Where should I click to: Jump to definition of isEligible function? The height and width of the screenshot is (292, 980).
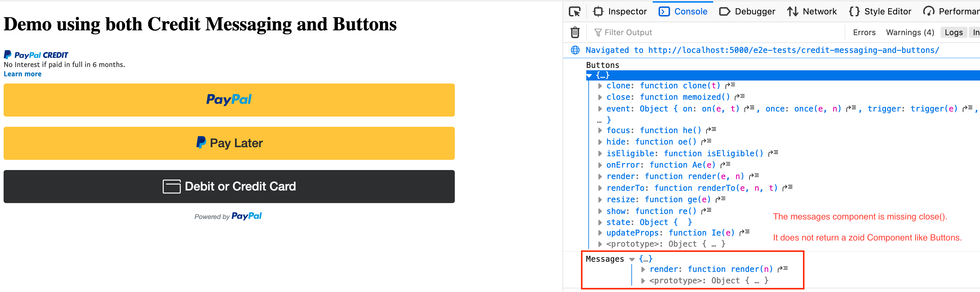773,153
